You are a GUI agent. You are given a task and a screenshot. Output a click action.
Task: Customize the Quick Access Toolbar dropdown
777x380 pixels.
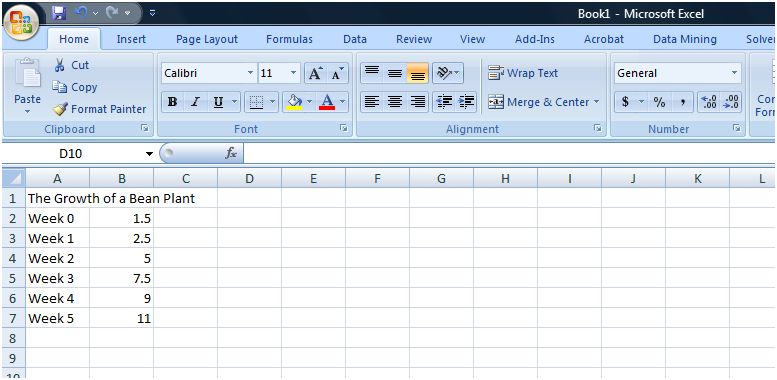(152, 13)
